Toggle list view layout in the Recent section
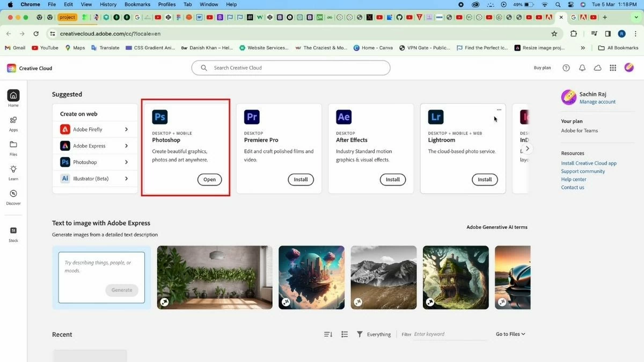 [x=344, y=334]
